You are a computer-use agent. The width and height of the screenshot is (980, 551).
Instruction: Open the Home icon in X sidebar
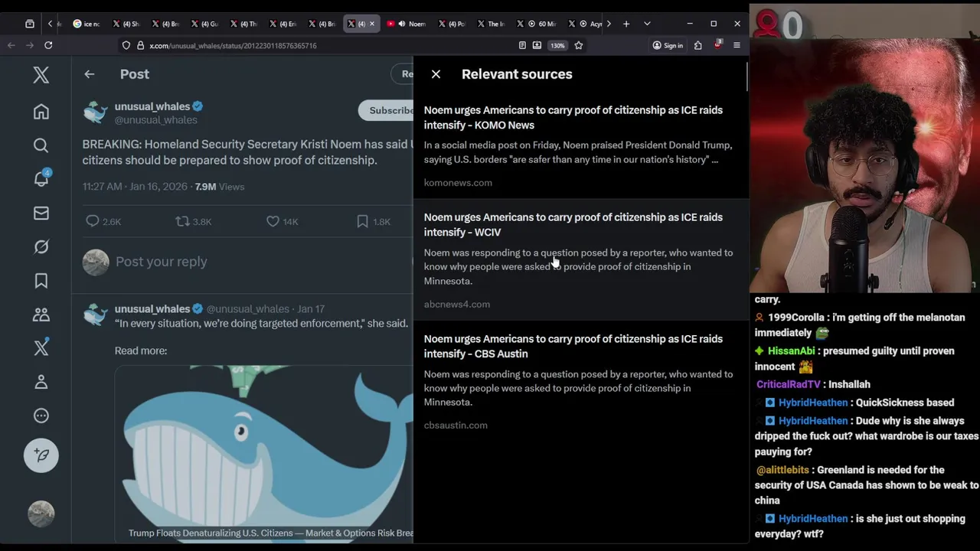pyautogui.click(x=41, y=112)
